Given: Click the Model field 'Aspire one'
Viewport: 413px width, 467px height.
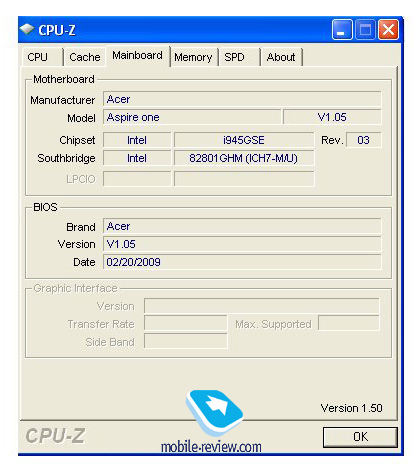Looking at the screenshot, I should (192, 117).
